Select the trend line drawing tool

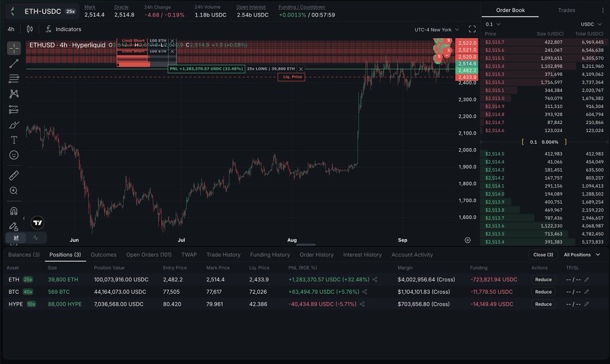coord(14,64)
